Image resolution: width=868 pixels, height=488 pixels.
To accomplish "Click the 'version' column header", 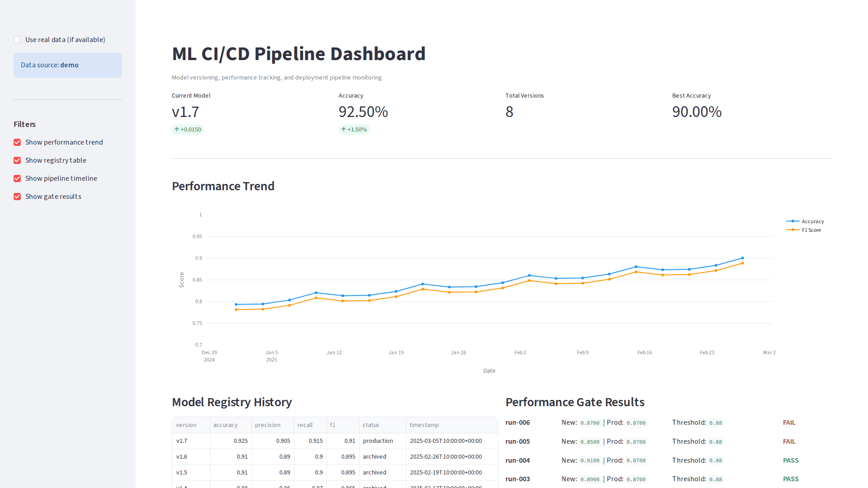I will pyautogui.click(x=185, y=425).
